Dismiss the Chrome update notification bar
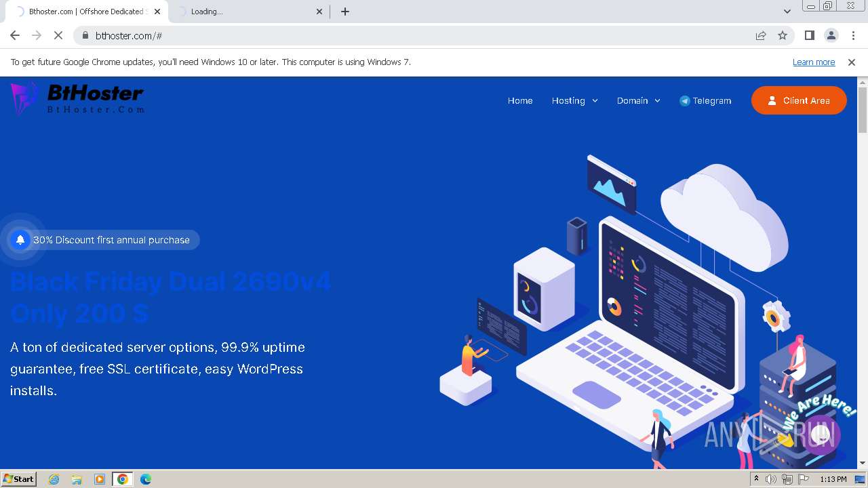The height and width of the screenshot is (488, 868). tap(852, 62)
